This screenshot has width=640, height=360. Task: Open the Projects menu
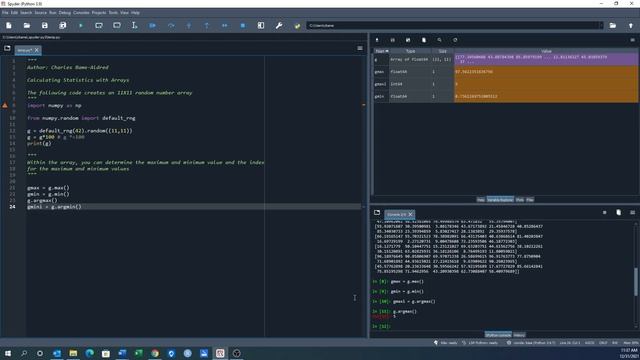pyautogui.click(x=99, y=13)
